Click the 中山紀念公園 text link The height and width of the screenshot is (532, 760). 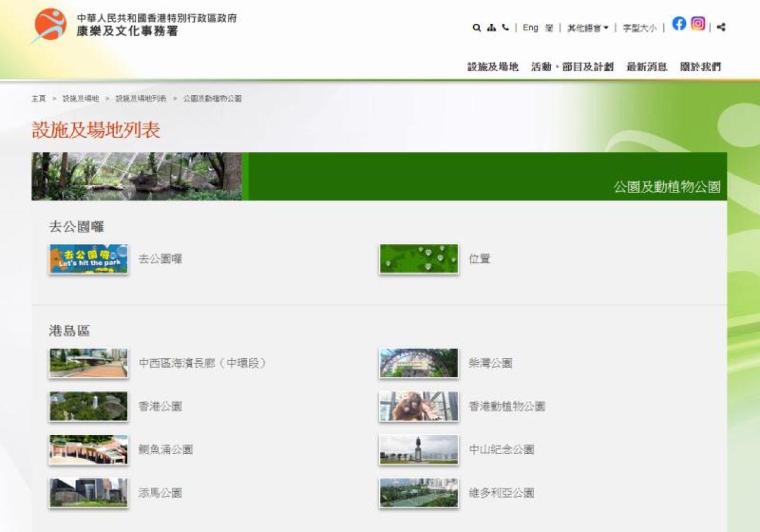pos(502,449)
